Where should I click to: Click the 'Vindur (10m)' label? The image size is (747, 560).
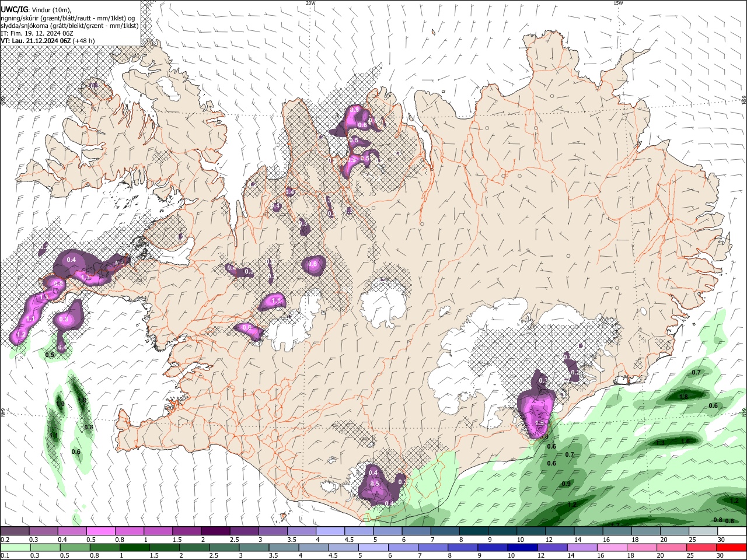[51, 10]
